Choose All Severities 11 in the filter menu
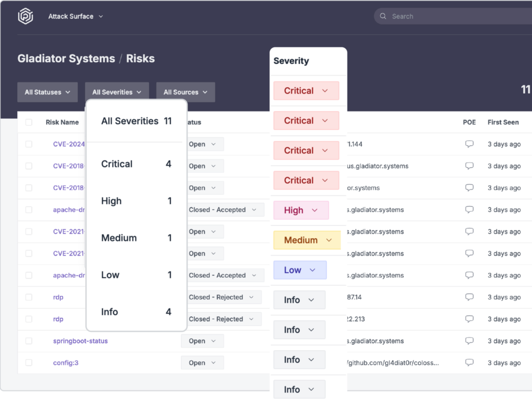532x405 pixels. 137,121
